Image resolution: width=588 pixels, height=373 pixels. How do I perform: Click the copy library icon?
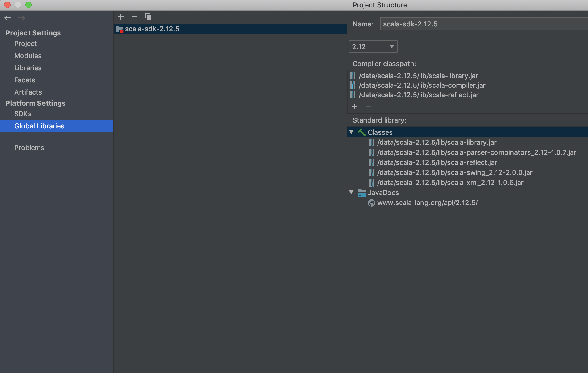click(x=148, y=17)
